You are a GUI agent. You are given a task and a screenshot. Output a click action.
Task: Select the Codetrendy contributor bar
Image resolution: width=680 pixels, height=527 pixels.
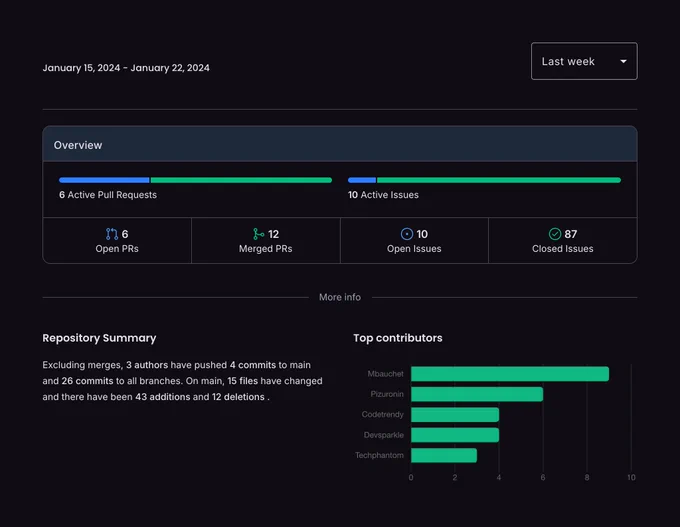coord(455,415)
